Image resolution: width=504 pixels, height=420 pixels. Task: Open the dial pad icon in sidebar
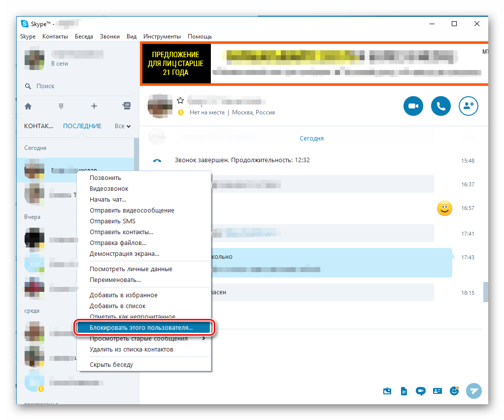click(x=61, y=106)
